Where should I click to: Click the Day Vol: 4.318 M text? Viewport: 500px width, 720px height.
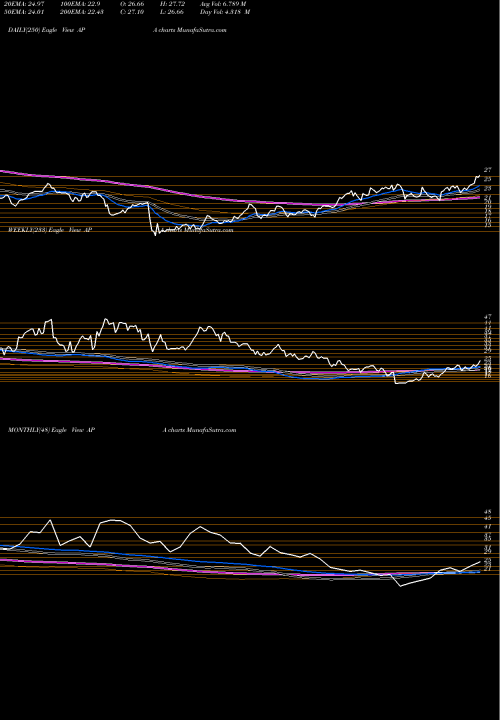point(225,12)
